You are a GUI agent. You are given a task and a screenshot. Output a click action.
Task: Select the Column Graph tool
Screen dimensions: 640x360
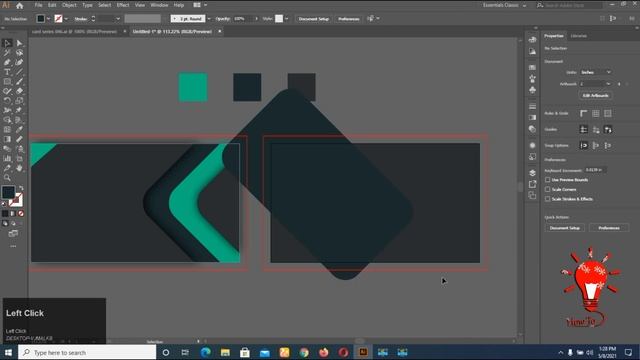pos(7,158)
